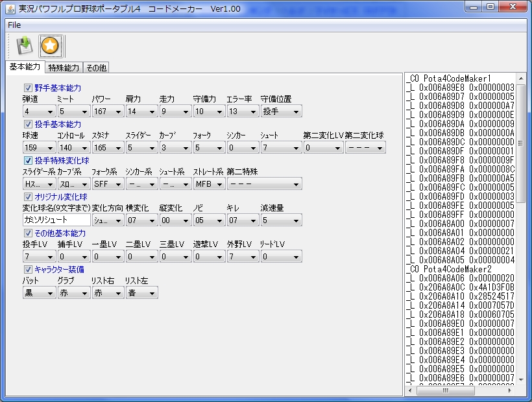Open the スタミナ dropdown showing 165
This screenshot has height=402, width=532.
click(x=107, y=147)
